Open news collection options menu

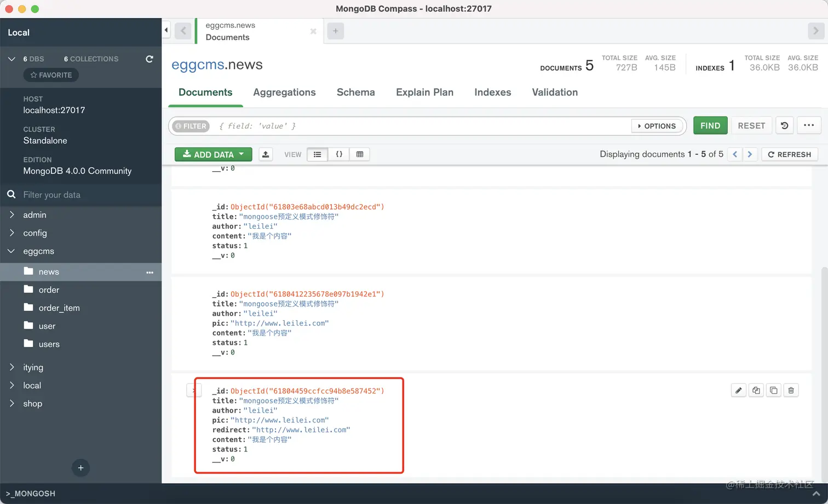click(x=150, y=273)
